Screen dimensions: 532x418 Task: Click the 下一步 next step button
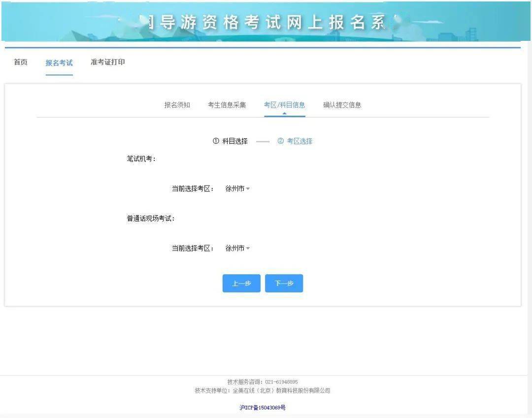(x=284, y=283)
